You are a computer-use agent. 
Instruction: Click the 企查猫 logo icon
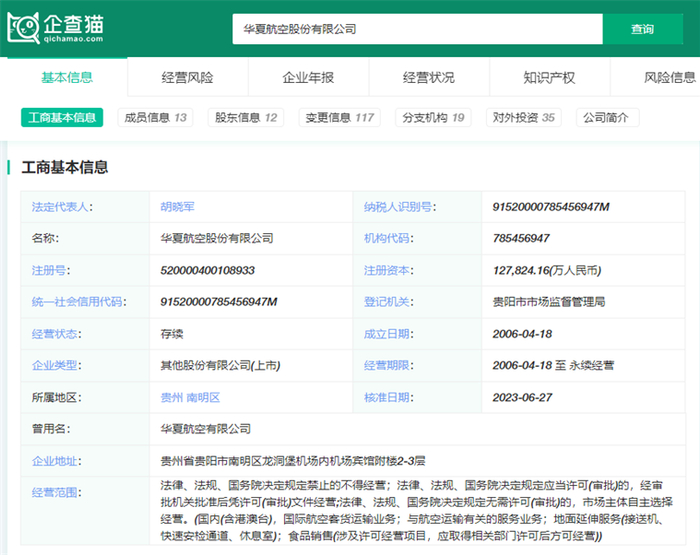(25, 28)
